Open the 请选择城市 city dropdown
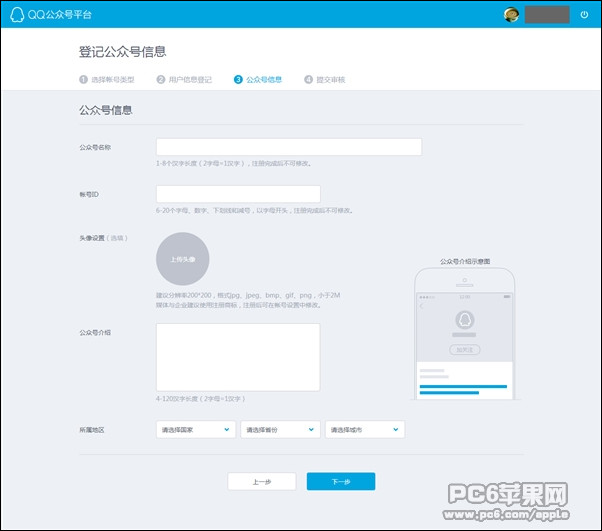 pos(364,429)
